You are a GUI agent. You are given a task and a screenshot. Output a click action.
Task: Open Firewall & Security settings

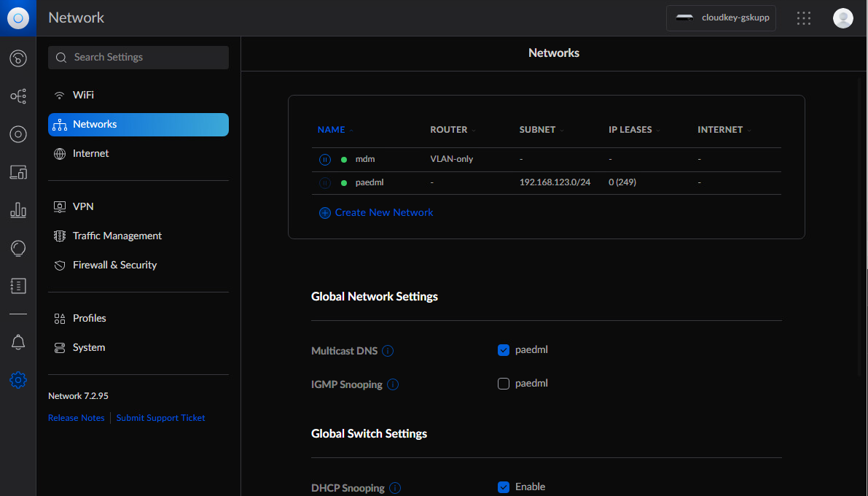(138, 266)
